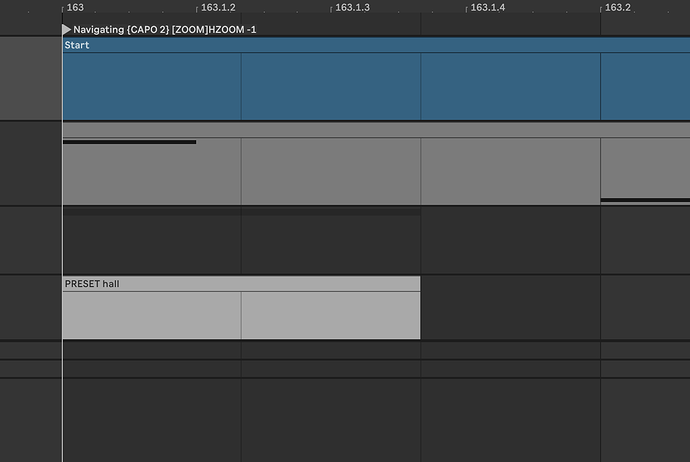Click the gray area left of Start clip
690x462 pixels.
click(30, 80)
